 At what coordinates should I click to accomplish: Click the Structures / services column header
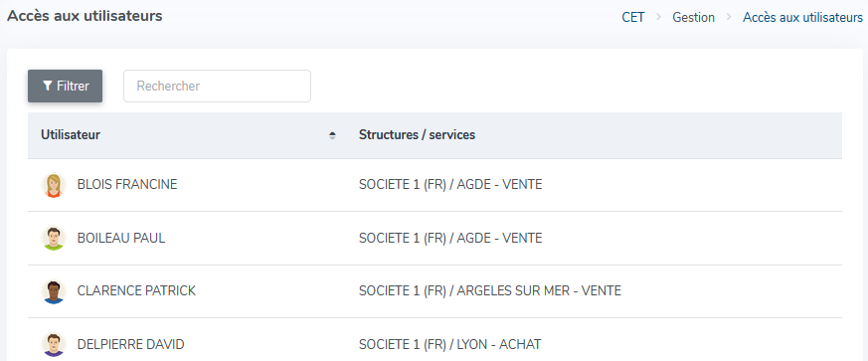[x=417, y=134]
